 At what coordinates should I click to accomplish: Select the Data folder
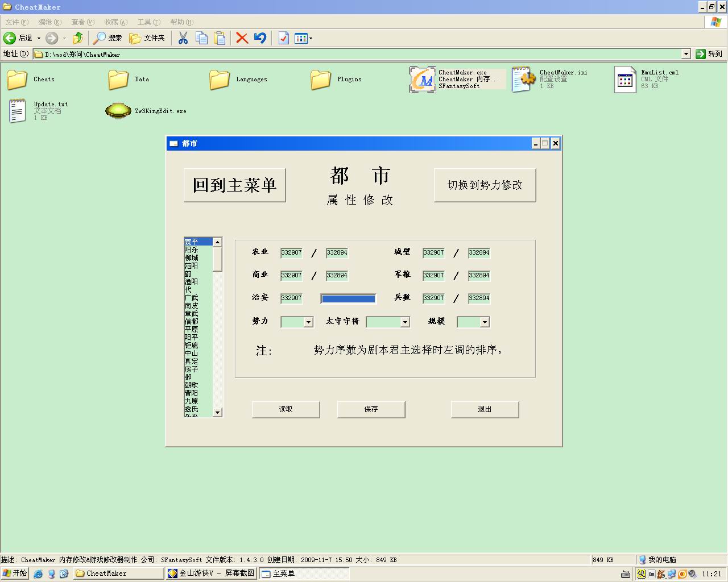(118, 80)
